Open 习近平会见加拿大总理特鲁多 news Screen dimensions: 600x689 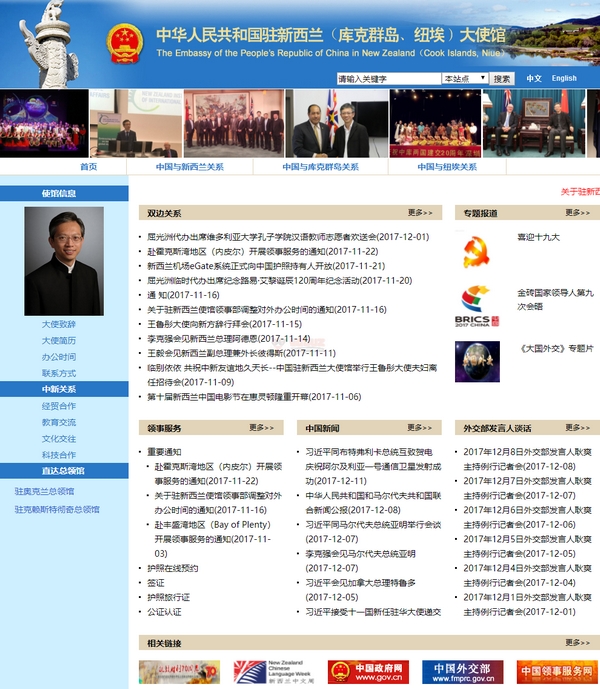point(360,590)
